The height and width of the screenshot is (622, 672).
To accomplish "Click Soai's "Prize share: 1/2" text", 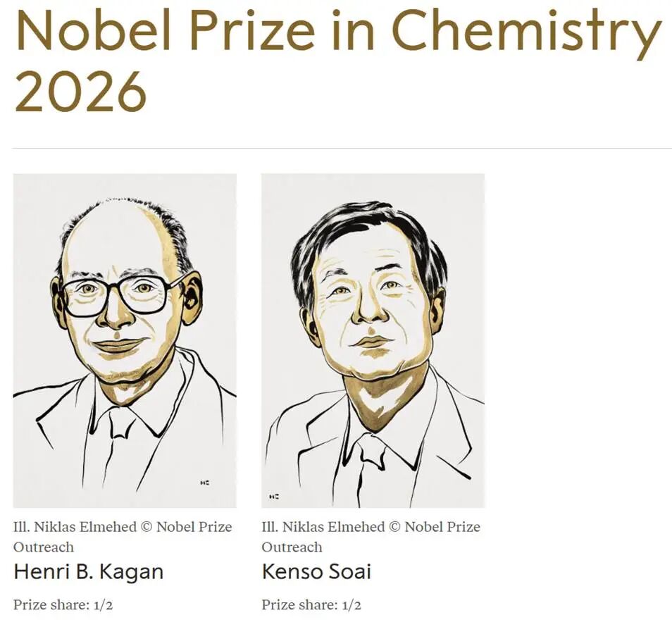I will (311, 605).
